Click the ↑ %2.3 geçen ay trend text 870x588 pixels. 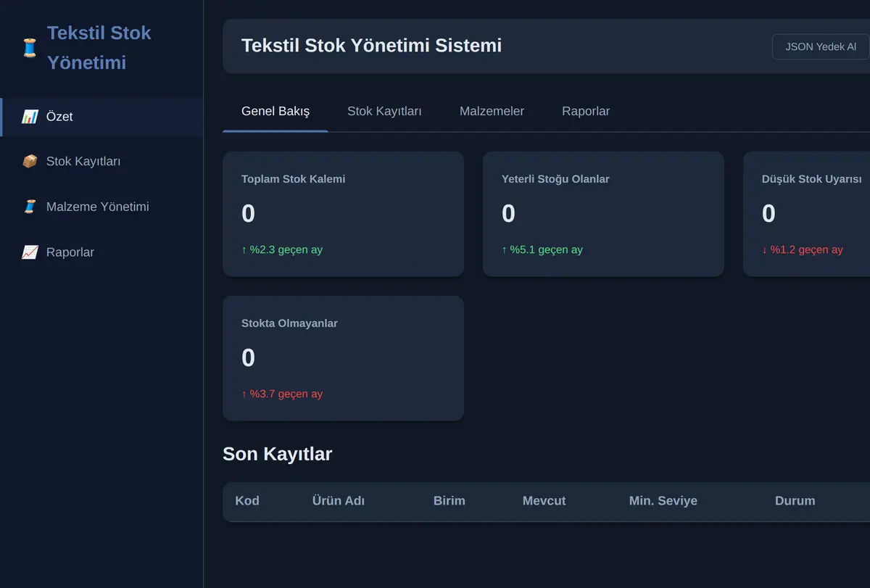282,249
